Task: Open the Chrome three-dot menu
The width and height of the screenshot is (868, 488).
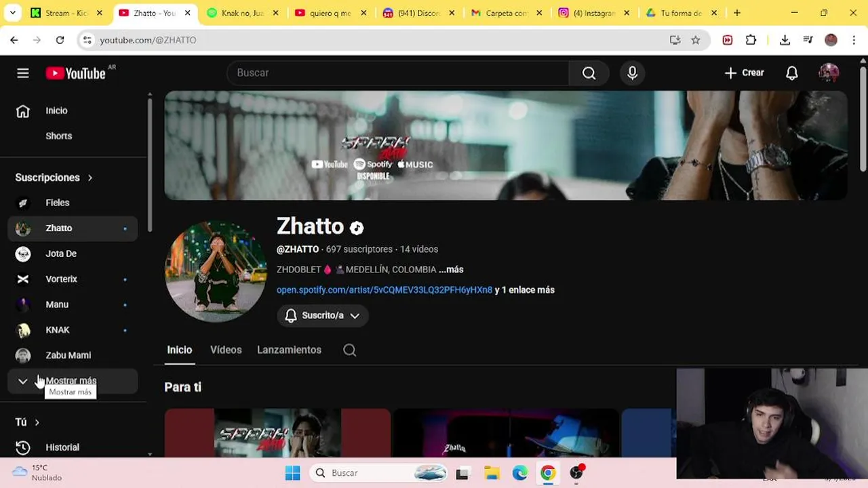Action: [x=854, y=40]
